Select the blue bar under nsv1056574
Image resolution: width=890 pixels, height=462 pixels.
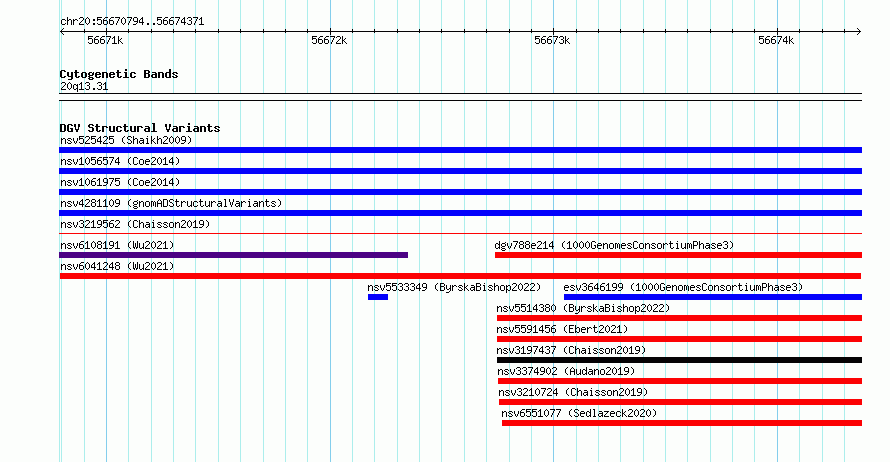click(460, 171)
